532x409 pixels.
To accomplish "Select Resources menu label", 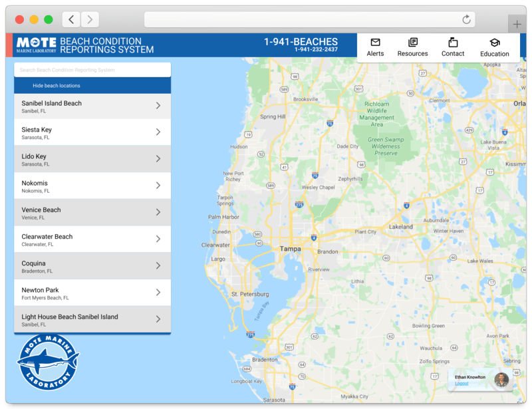I will pyautogui.click(x=412, y=54).
